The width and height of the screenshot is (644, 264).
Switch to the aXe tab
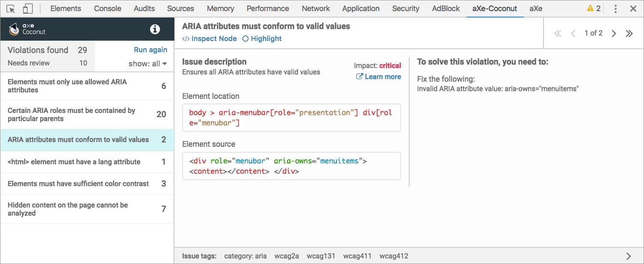(x=535, y=9)
